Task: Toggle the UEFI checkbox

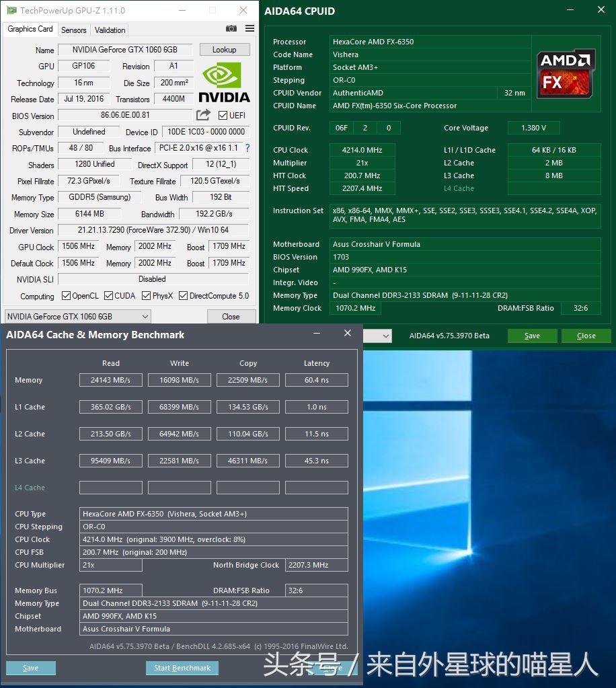Action: 223,116
